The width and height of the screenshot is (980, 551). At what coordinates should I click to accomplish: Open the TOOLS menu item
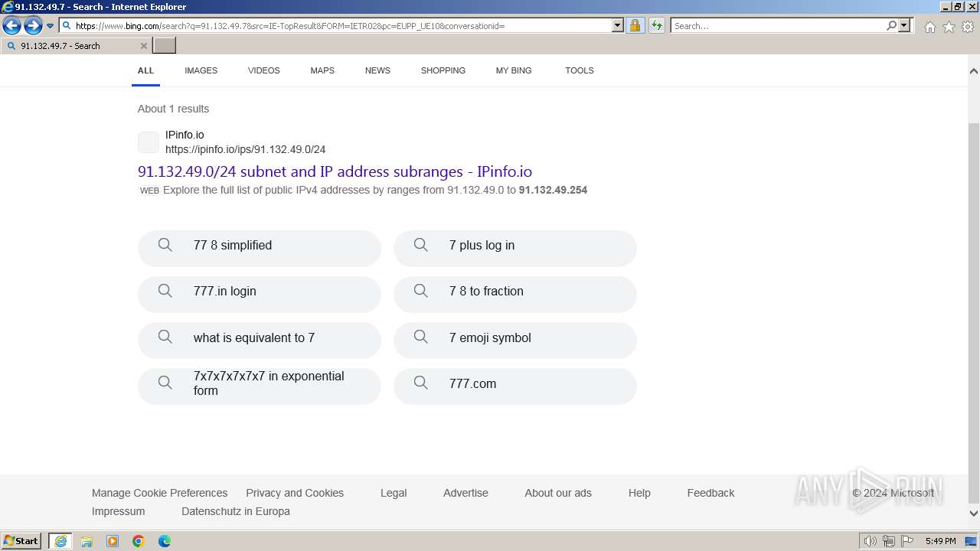[x=580, y=70]
